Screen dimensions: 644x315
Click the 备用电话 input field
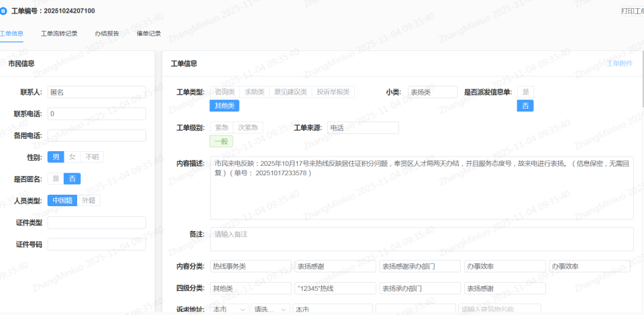[x=97, y=135]
